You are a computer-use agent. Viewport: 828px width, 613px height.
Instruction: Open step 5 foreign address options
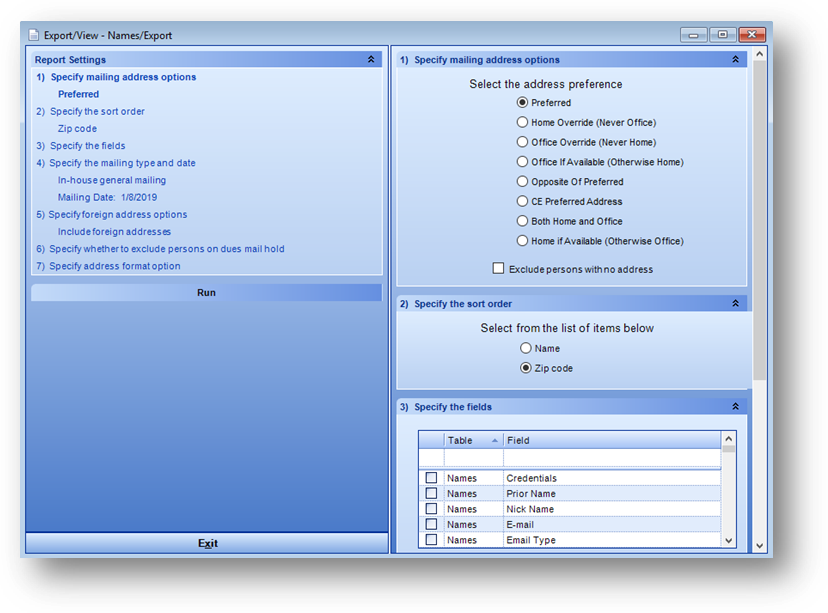coord(111,214)
